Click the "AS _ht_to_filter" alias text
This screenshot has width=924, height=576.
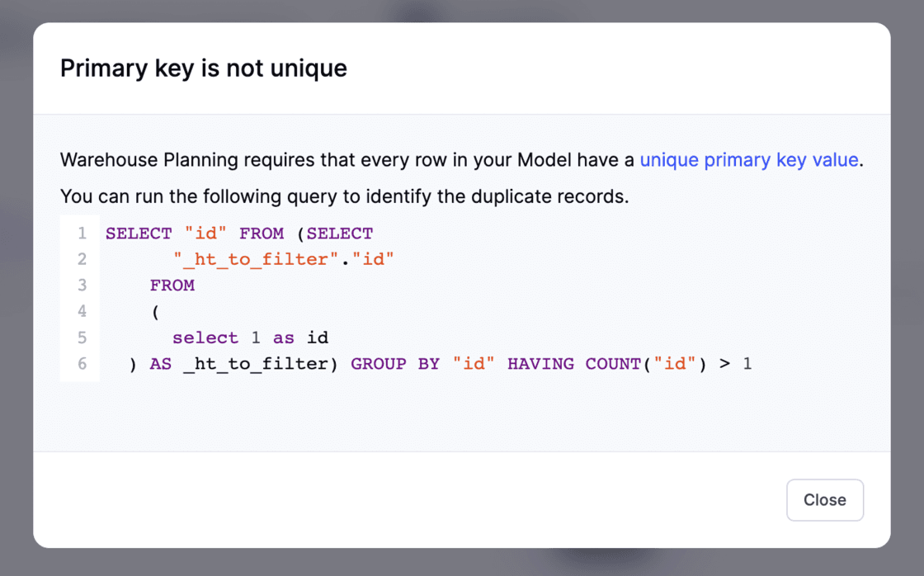238,363
